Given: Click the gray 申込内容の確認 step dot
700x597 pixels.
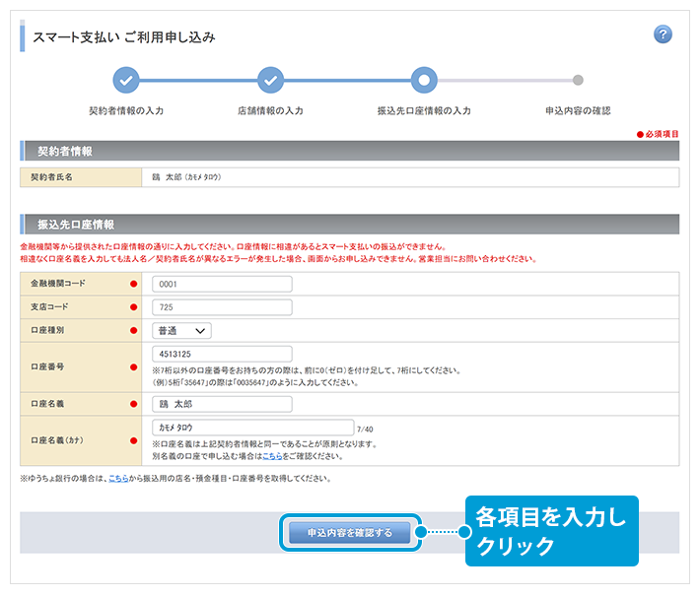Looking at the screenshot, I should pyautogui.click(x=578, y=81).
